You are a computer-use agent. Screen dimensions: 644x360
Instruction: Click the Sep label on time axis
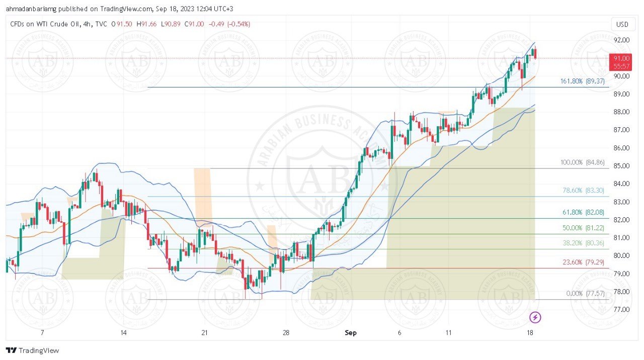point(351,333)
